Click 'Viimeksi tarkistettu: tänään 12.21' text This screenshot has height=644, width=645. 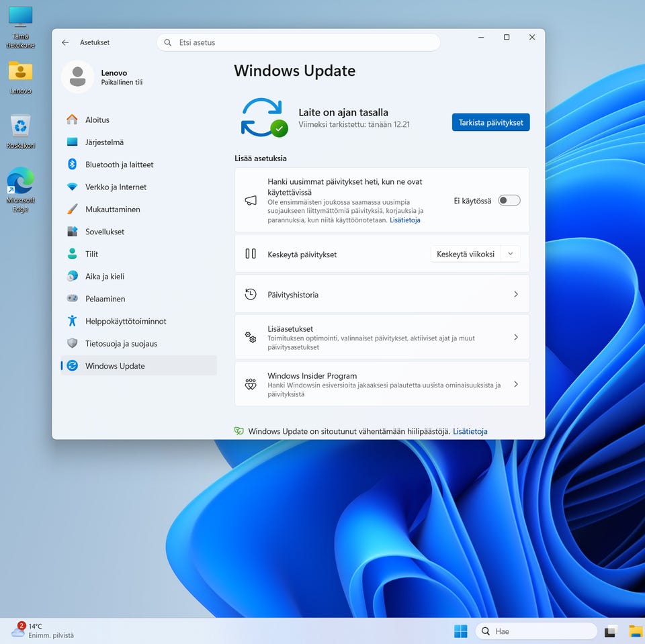354,125
